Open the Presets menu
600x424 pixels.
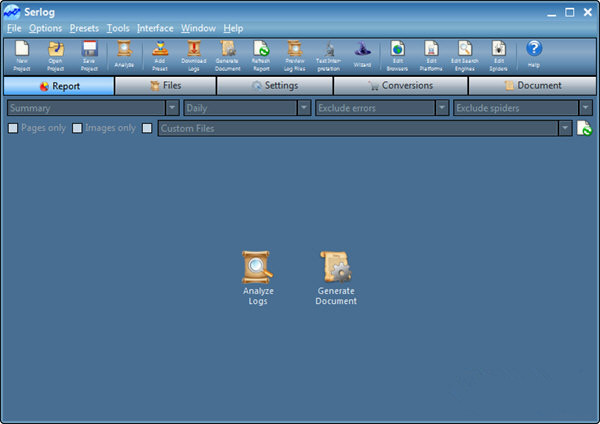pyautogui.click(x=84, y=28)
